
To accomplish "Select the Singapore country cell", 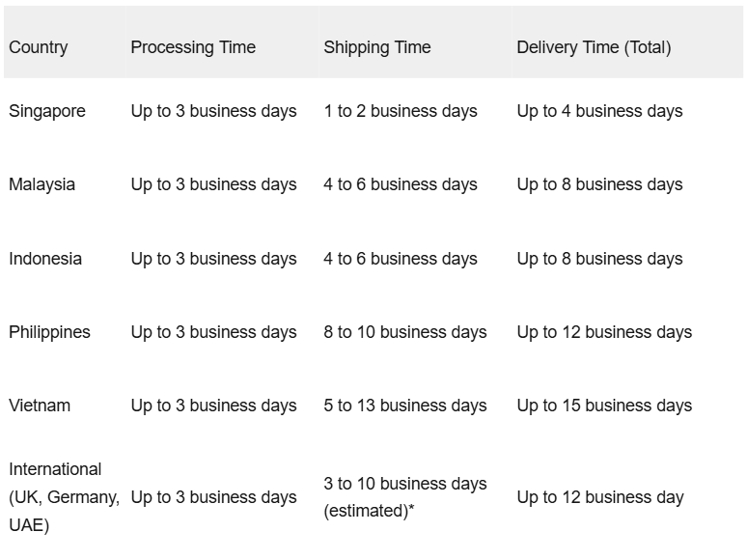I will [47, 111].
